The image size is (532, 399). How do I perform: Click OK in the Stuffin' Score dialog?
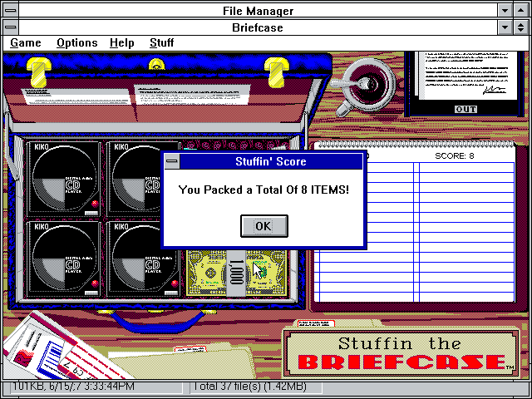264,226
